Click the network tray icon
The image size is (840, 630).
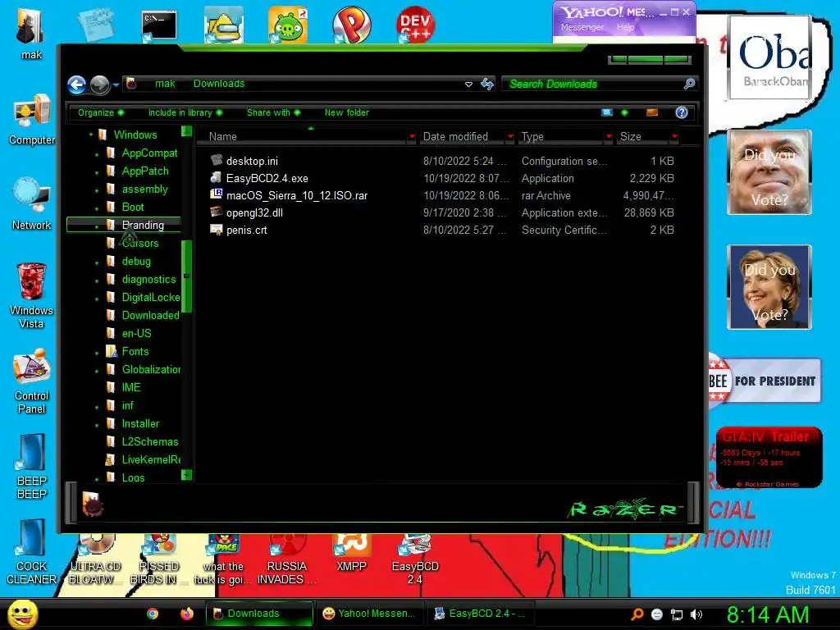pyautogui.click(x=677, y=614)
